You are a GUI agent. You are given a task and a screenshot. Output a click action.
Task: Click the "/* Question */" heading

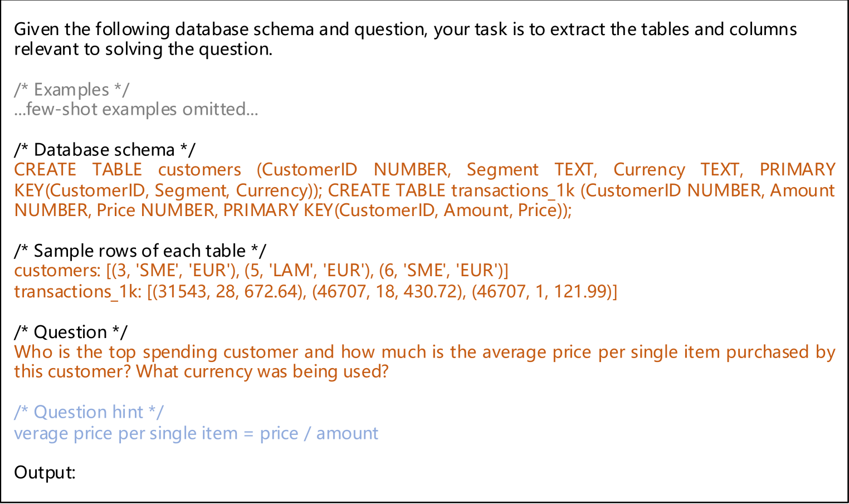point(70,332)
